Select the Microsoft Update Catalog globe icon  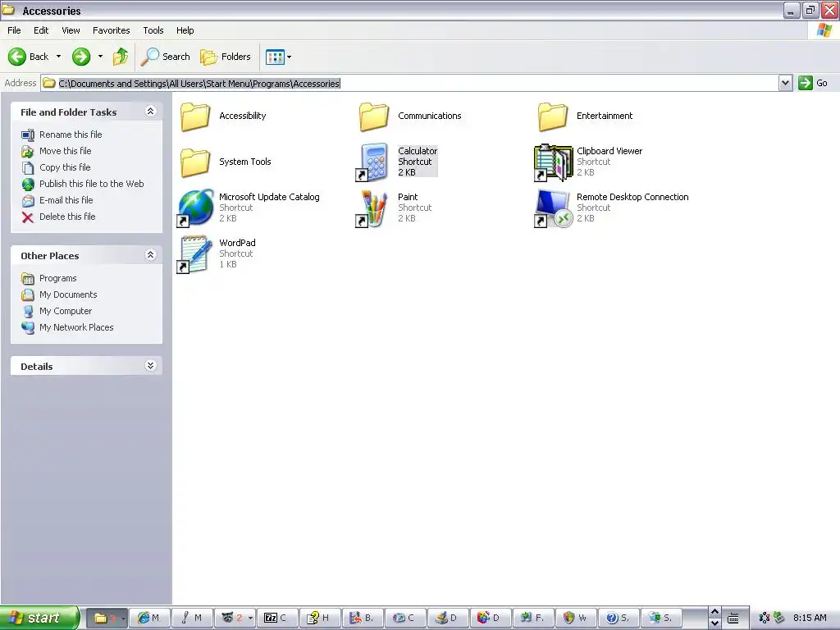click(x=195, y=208)
